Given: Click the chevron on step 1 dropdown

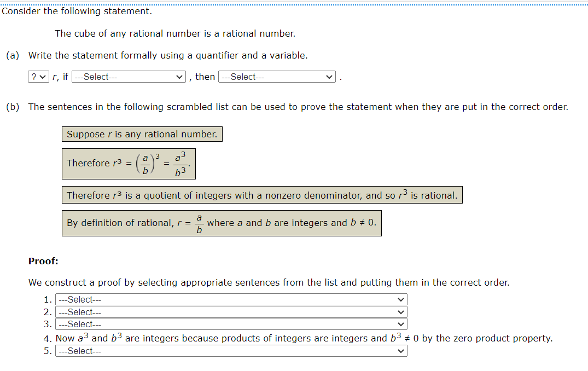Looking at the screenshot, I should 402,299.
